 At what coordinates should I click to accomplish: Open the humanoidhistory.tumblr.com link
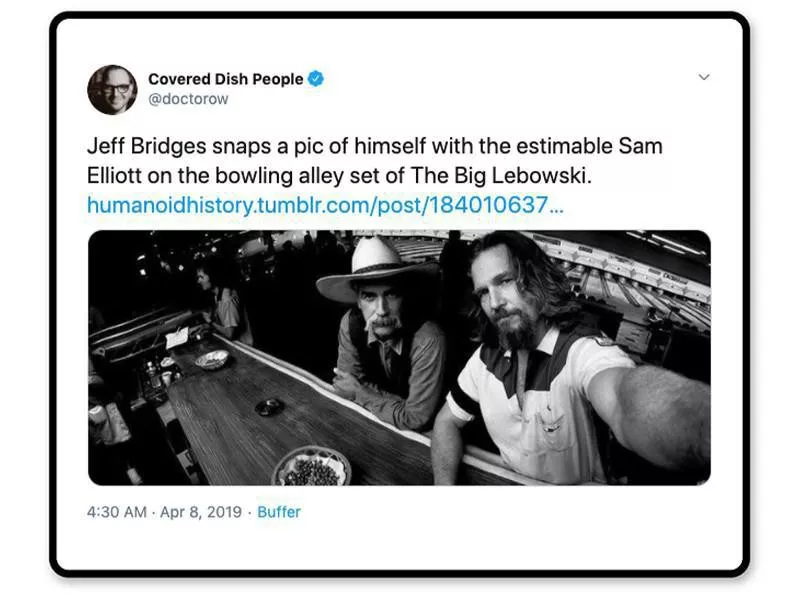pos(325,205)
